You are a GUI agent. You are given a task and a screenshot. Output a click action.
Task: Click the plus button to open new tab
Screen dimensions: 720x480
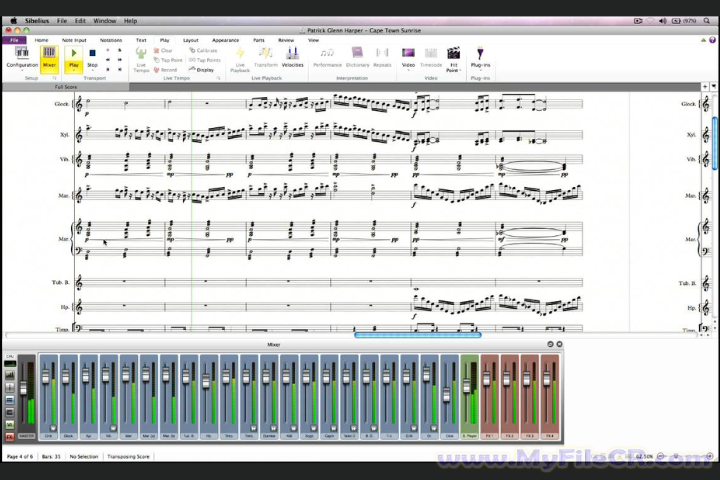tap(705, 87)
